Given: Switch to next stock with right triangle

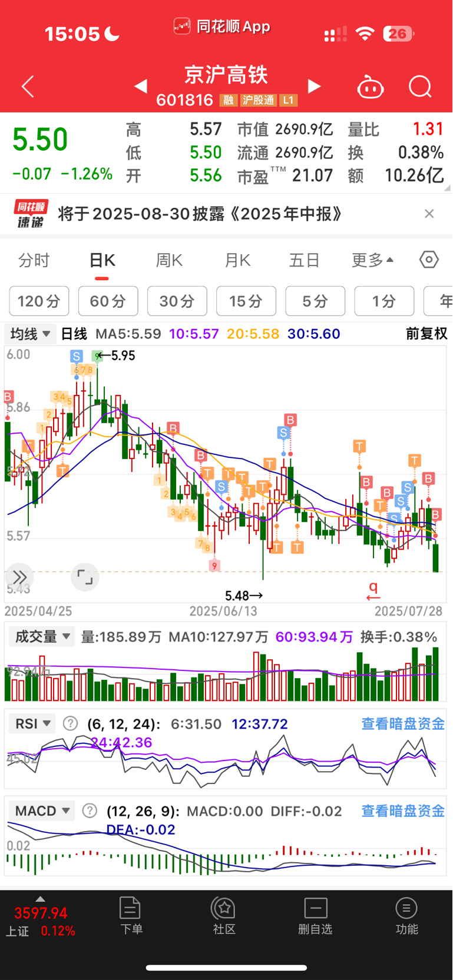Looking at the screenshot, I should click(315, 87).
